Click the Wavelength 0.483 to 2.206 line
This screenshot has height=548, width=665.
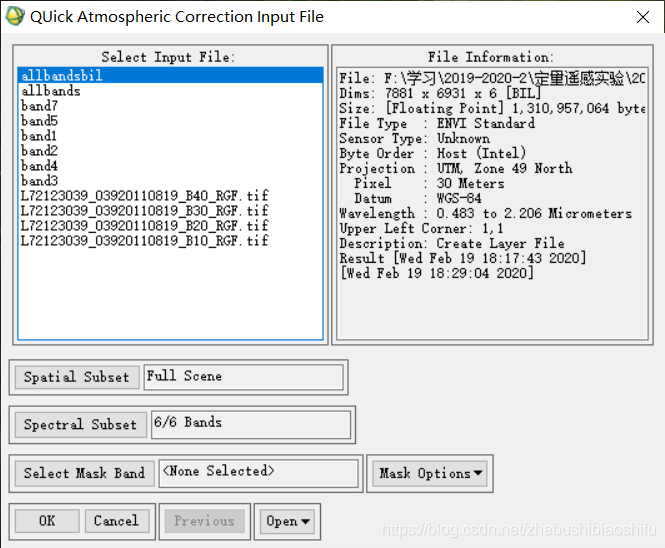coord(485,213)
